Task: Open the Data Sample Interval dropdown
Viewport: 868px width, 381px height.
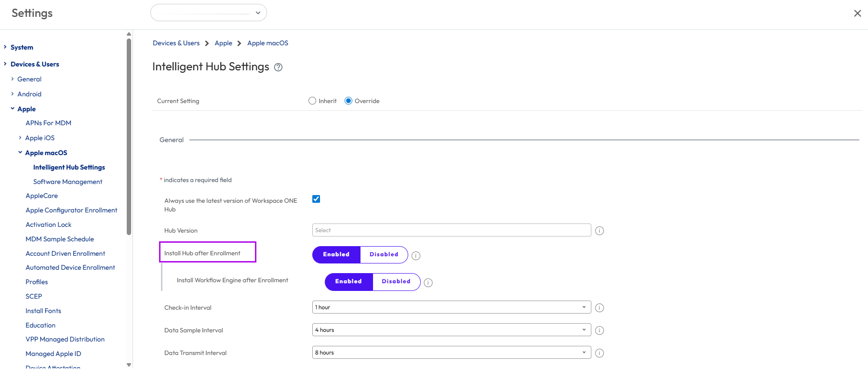Action: 452,330
